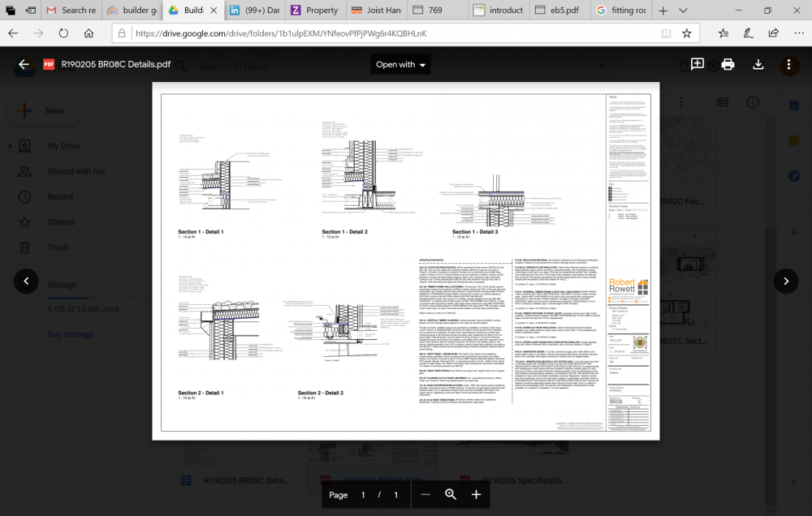Image resolution: width=812 pixels, height=516 pixels.
Task: Go to next file in preview
Action: click(785, 281)
